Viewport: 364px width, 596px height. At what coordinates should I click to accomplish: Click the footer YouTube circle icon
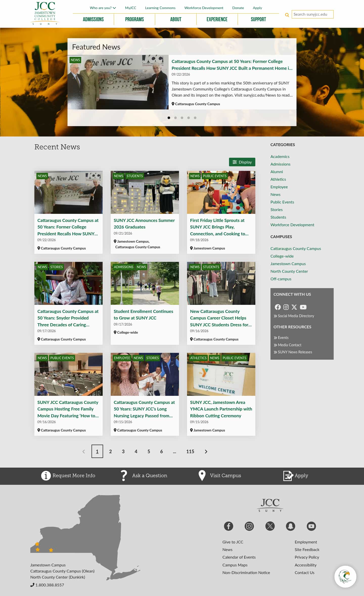(x=311, y=526)
